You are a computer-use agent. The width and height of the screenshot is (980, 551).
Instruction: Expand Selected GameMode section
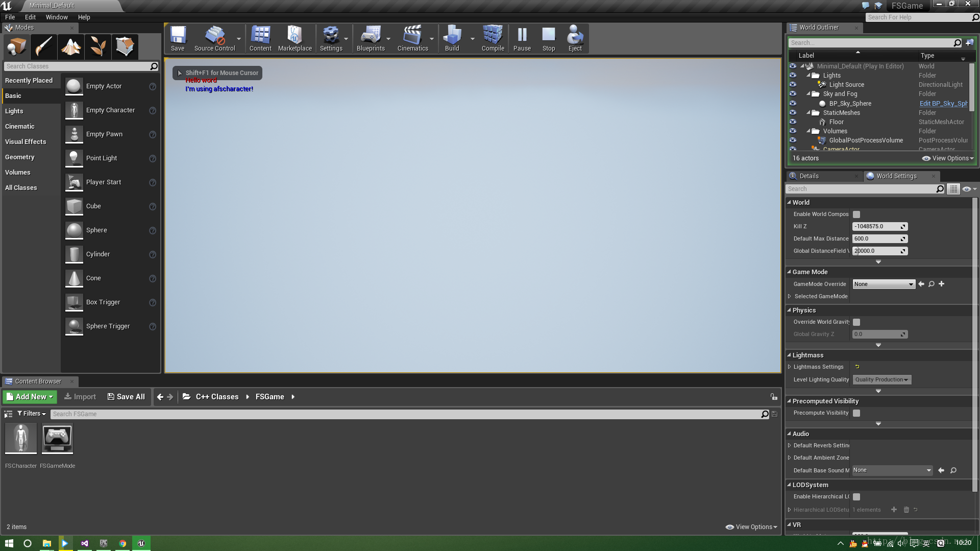click(790, 297)
